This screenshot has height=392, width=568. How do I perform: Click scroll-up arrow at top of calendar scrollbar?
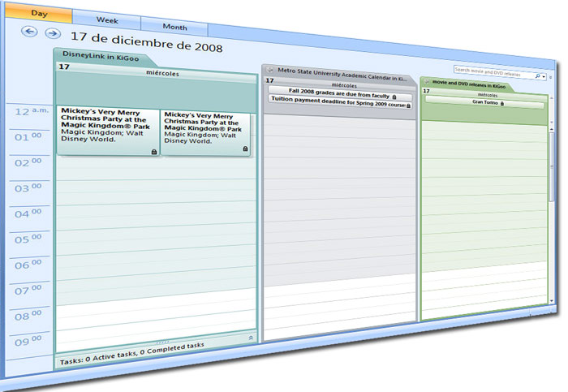551,128
